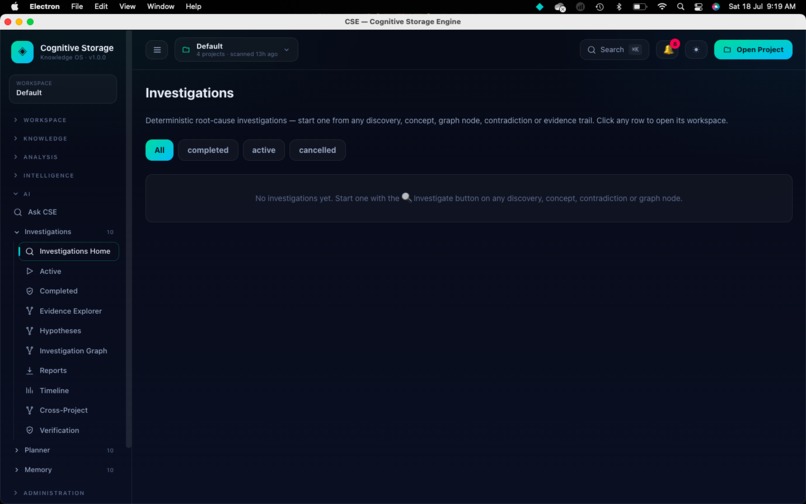Viewport: 806px width, 504px height.
Task: Select the All filter tab
Action: point(159,150)
